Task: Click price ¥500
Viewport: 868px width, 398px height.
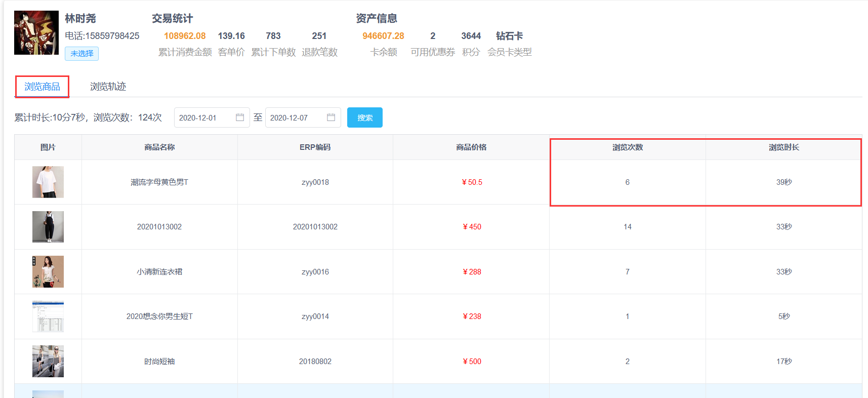Action: (x=472, y=362)
